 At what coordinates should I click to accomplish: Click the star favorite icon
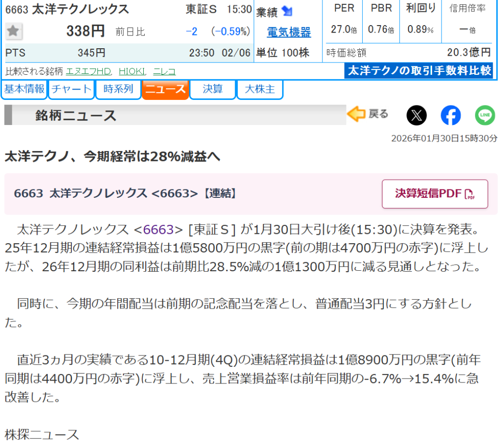coord(13,31)
